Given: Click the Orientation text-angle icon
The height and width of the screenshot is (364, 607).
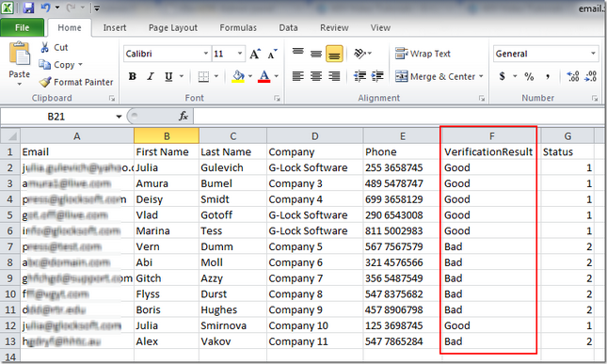Looking at the screenshot, I should click(360, 54).
